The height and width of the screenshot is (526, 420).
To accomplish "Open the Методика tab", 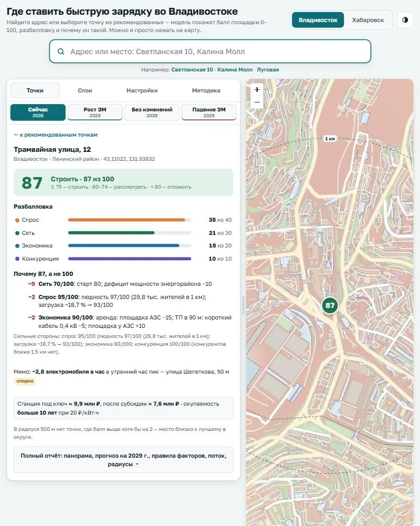I will pos(206,90).
